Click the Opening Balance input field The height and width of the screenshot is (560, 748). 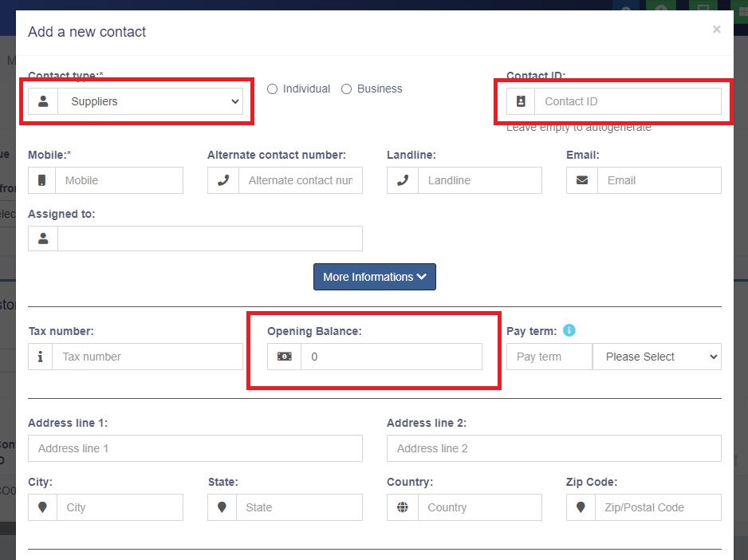point(392,357)
